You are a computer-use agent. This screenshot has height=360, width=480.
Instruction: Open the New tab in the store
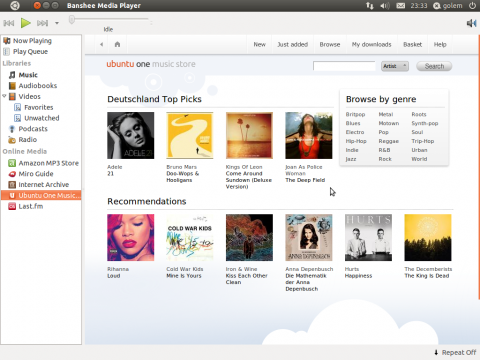click(x=259, y=44)
